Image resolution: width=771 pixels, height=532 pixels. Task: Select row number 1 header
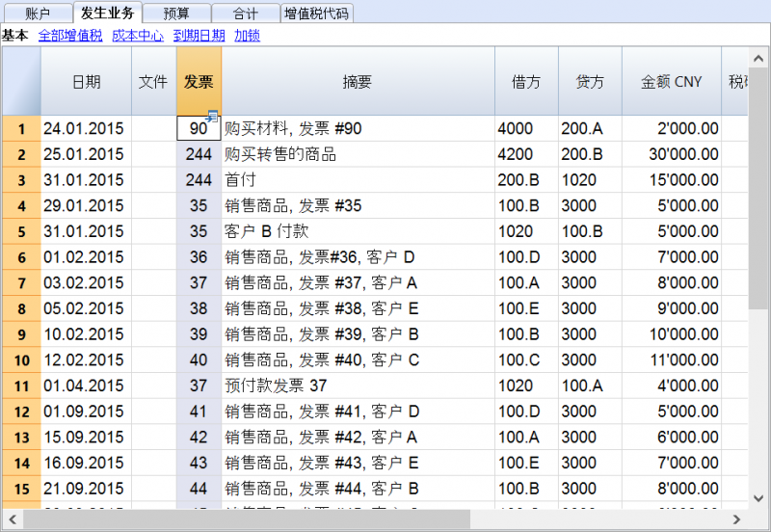point(21,129)
